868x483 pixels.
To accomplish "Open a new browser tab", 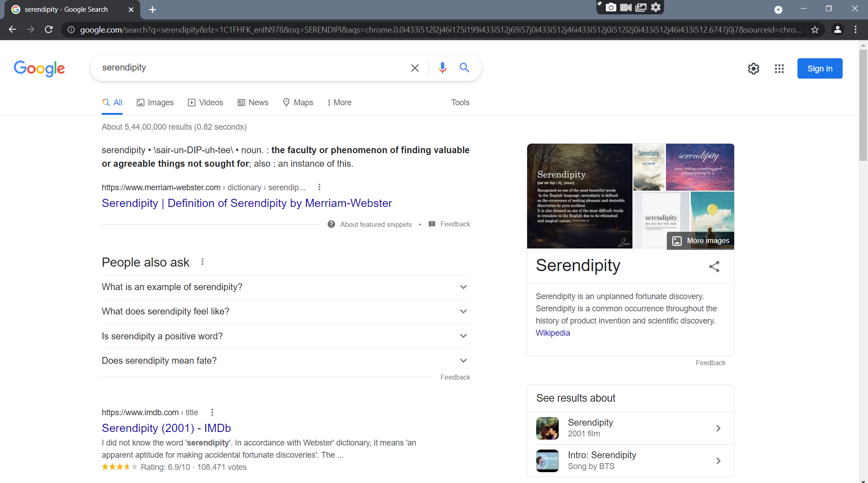I will click(x=152, y=9).
